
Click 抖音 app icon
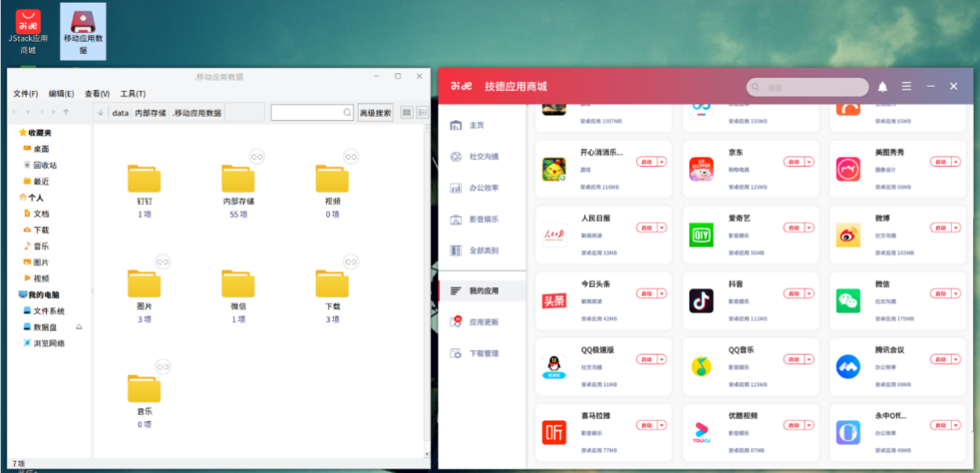(702, 301)
